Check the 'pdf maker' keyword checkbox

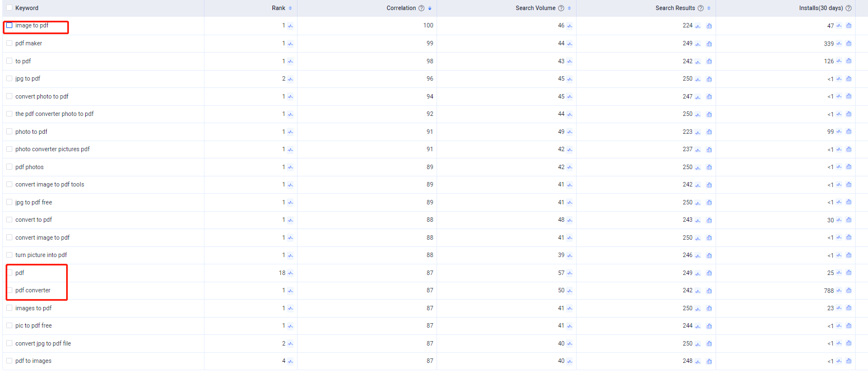[9, 43]
